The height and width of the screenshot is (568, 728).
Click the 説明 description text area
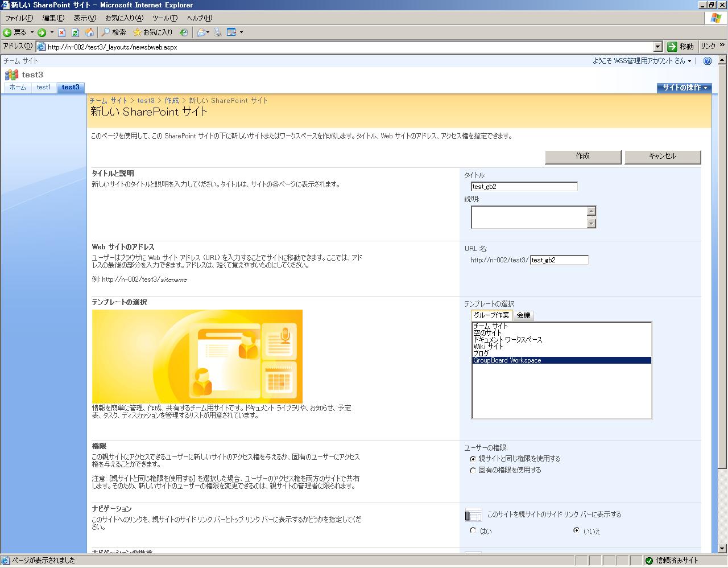(529, 217)
